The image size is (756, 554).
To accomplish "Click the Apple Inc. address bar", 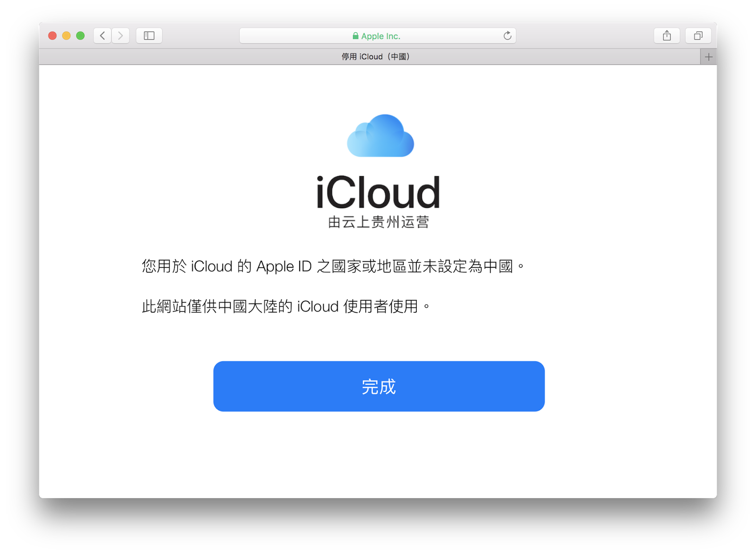I will [378, 36].
